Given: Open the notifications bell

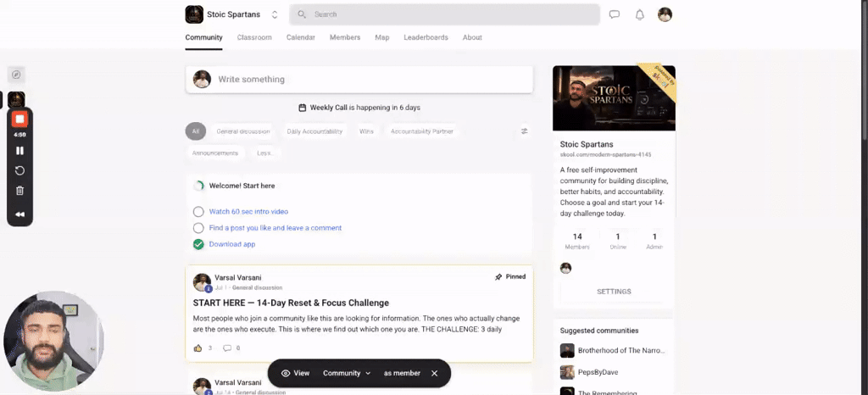Looking at the screenshot, I should pos(639,15).
